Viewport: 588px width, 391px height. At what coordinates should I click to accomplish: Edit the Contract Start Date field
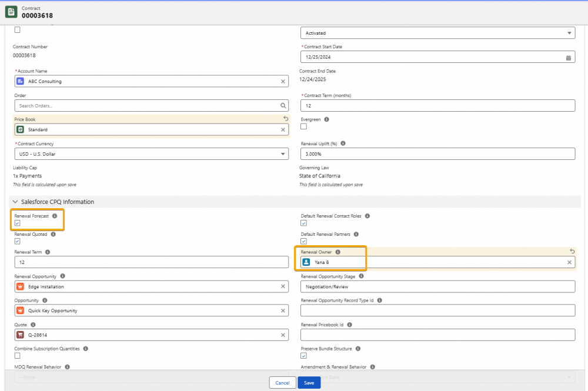(437, 57)
